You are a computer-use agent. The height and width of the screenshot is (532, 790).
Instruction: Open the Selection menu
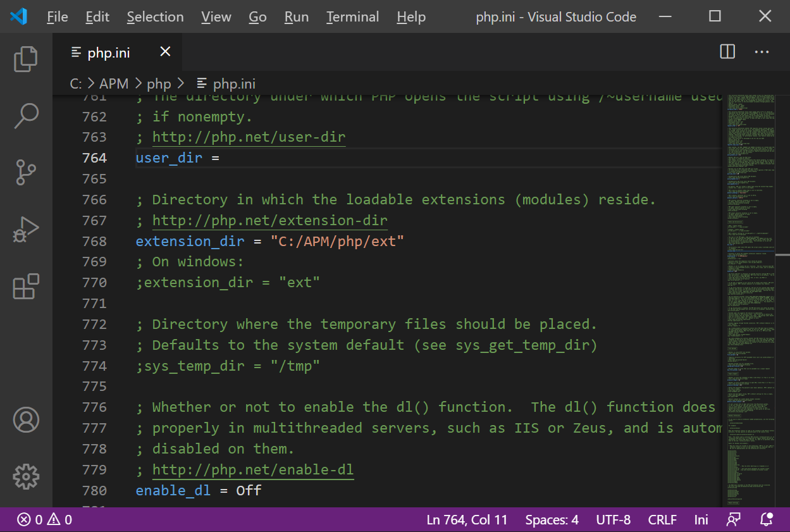155,17
